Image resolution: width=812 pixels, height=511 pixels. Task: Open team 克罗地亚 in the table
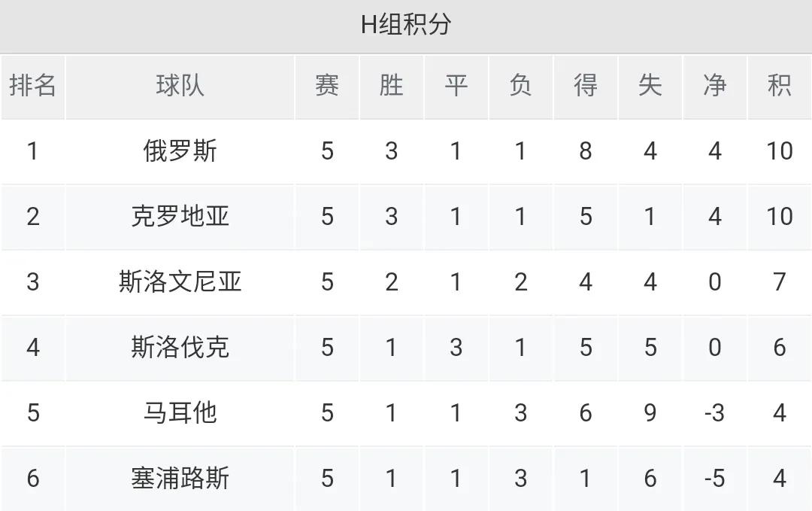click(180, 217)
